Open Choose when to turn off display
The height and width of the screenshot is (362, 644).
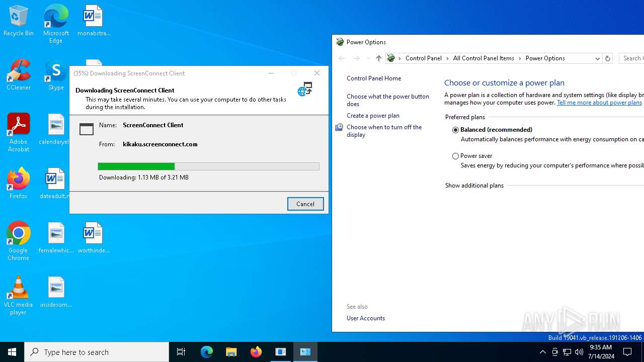tap(384, 131)
